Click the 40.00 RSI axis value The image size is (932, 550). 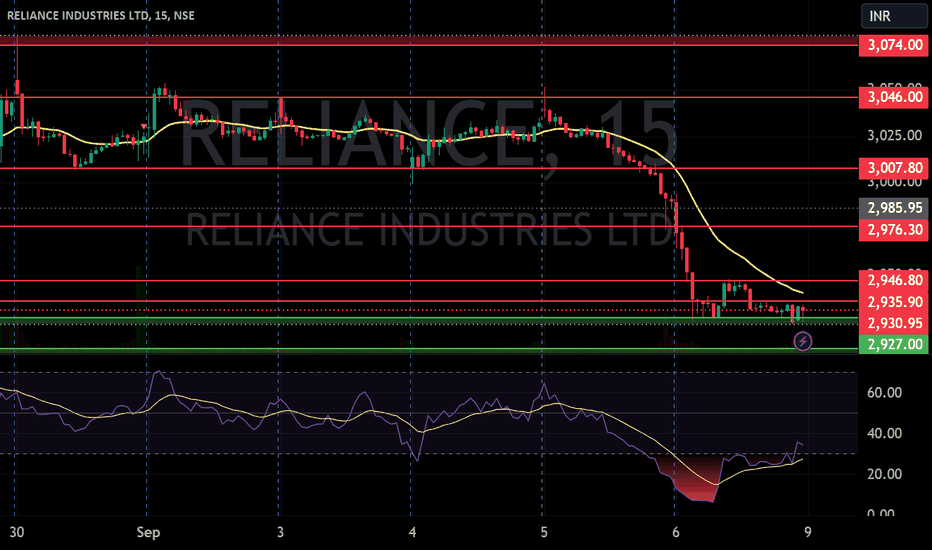(884, 433)
